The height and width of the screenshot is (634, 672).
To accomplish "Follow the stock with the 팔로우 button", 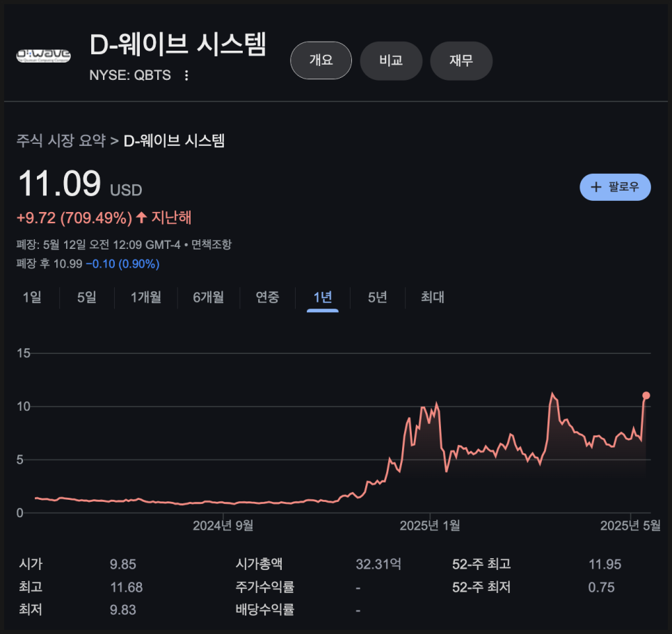I will [615, 187].
